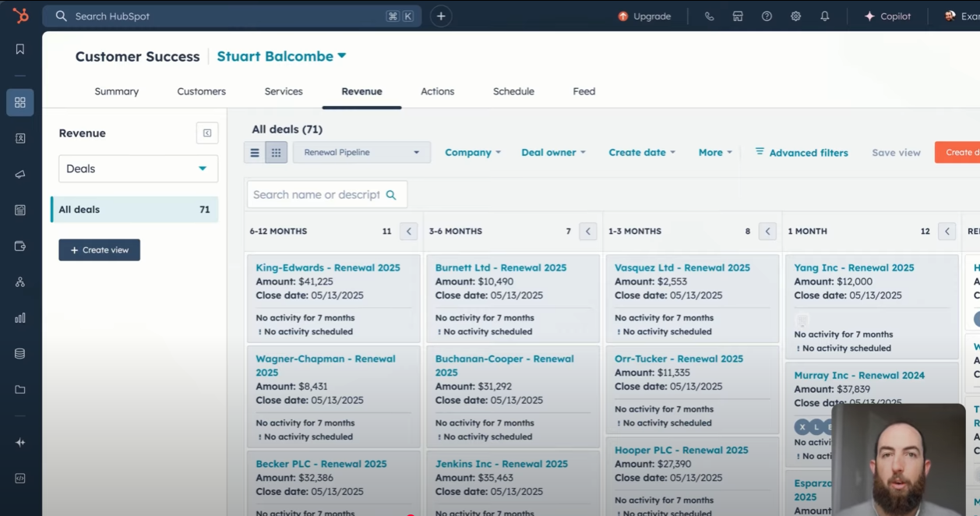Open the Stuart Balcombe workspace dropdown
Viewport: 980px width, 516px height.
(x=282, y=56)
